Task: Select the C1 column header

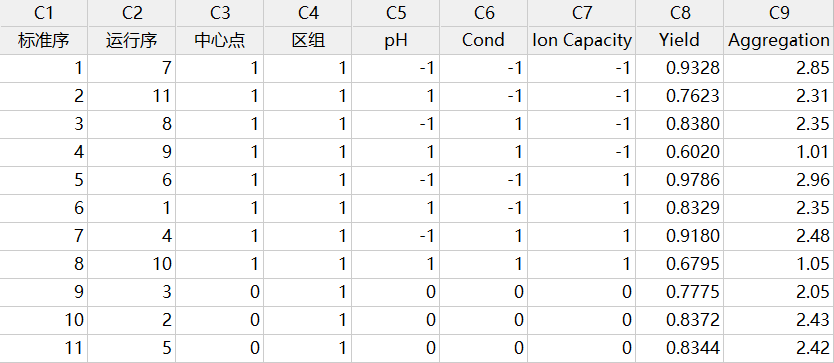Action: (44, 13)
